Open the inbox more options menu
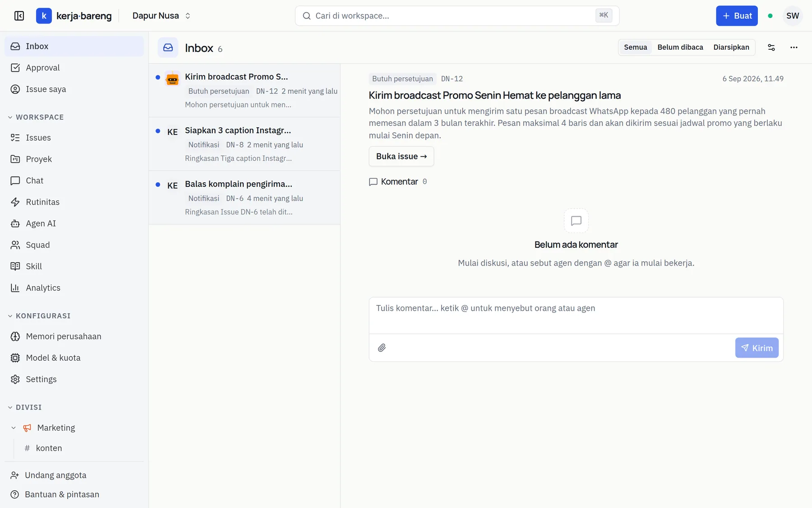Image resolution: width=812 pixels, height=508 pixels. 794,47
